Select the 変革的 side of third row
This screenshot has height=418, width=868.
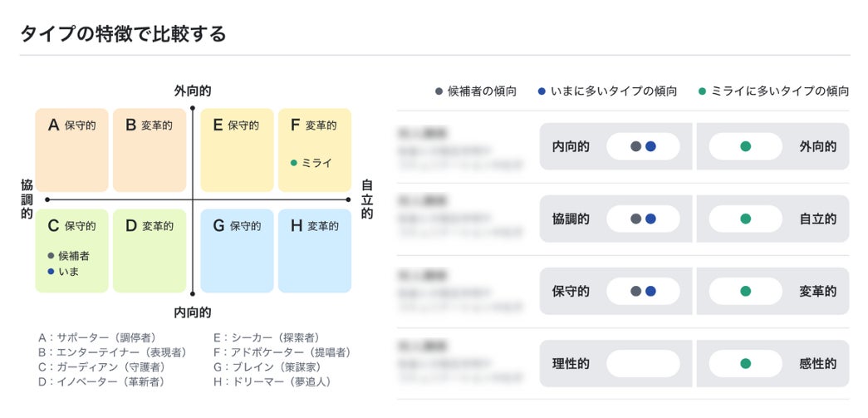pyautogui.click(x=772, y=291)
